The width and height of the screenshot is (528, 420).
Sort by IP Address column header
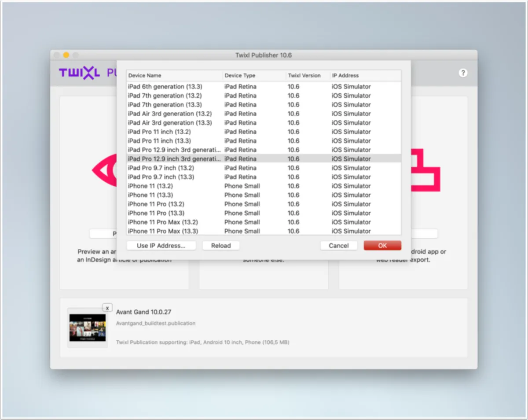[366, 76]
